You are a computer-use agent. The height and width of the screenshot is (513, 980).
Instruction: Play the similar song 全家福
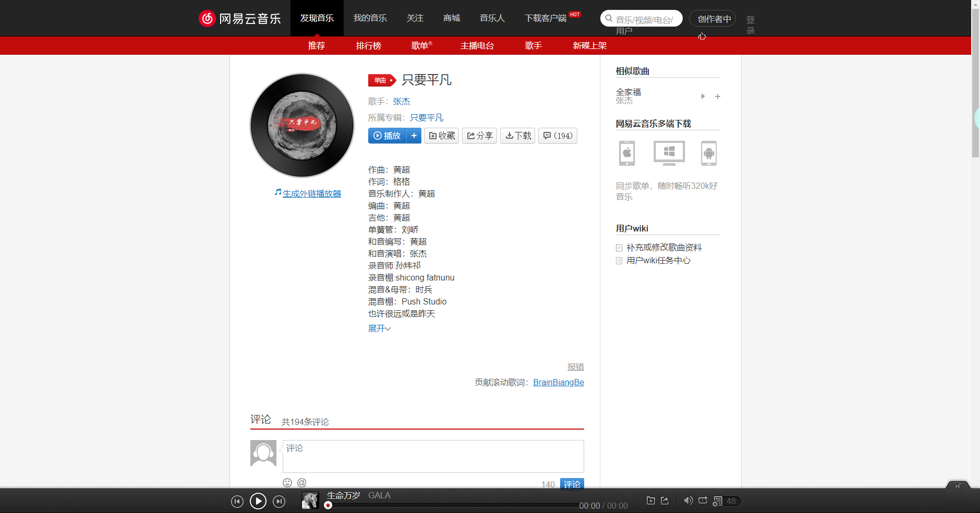click(703, 96)
